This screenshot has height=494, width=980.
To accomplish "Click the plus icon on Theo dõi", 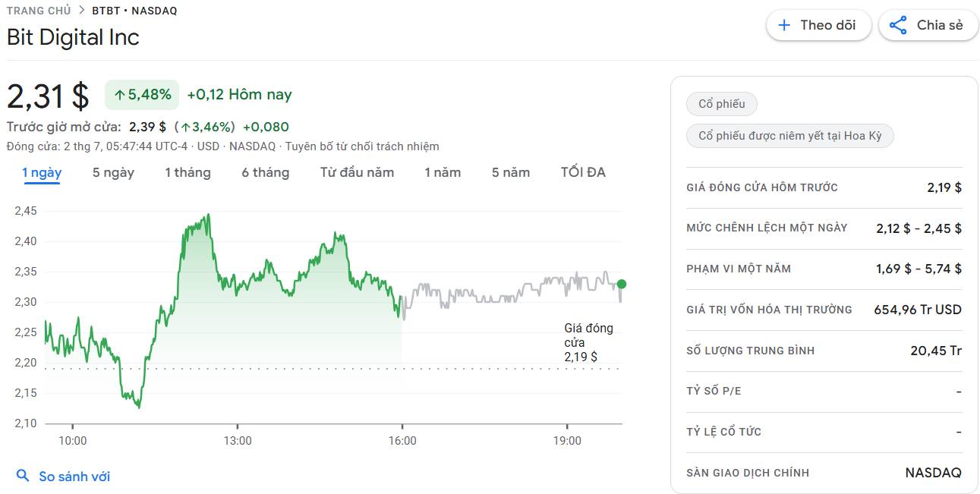I will [784, 25].
